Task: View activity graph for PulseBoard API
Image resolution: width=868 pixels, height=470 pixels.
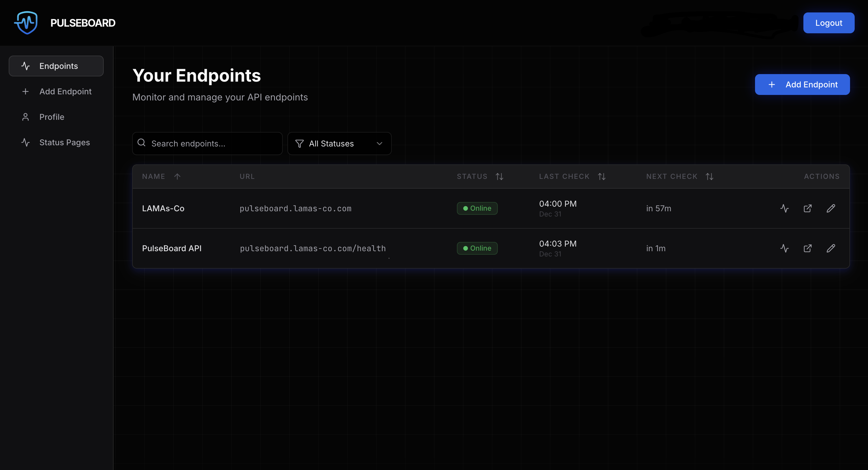Action: pyautogui.click(x=784, y=249)
